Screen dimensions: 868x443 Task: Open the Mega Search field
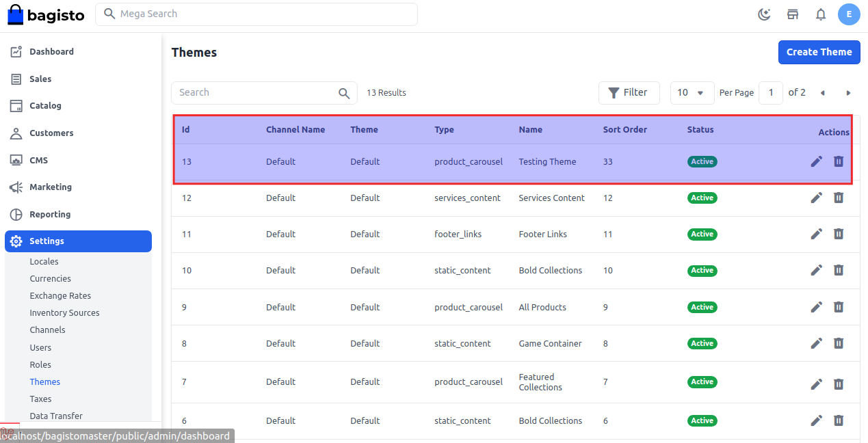click(x=257, y=14)
